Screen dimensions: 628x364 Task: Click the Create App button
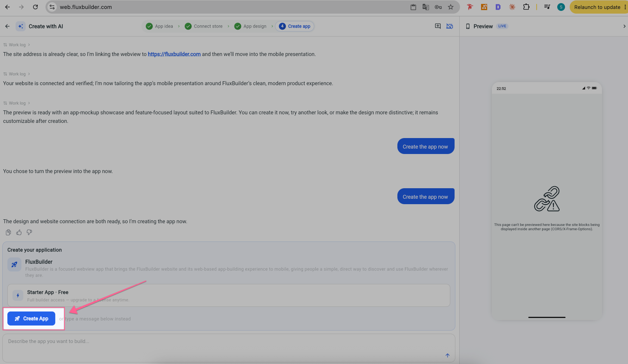31,318
